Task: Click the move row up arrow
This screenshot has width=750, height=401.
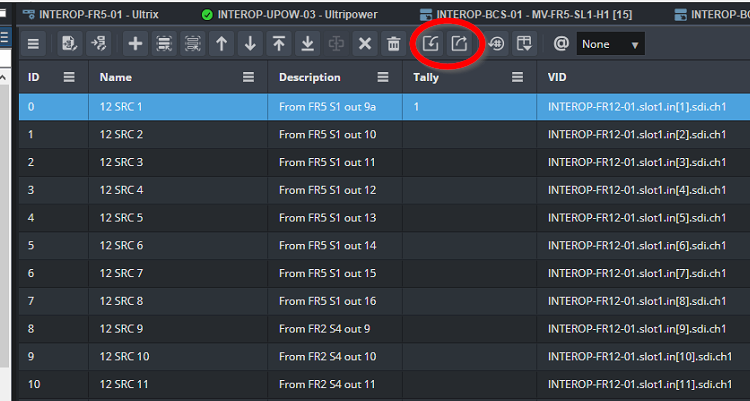Action: [222, 44]
